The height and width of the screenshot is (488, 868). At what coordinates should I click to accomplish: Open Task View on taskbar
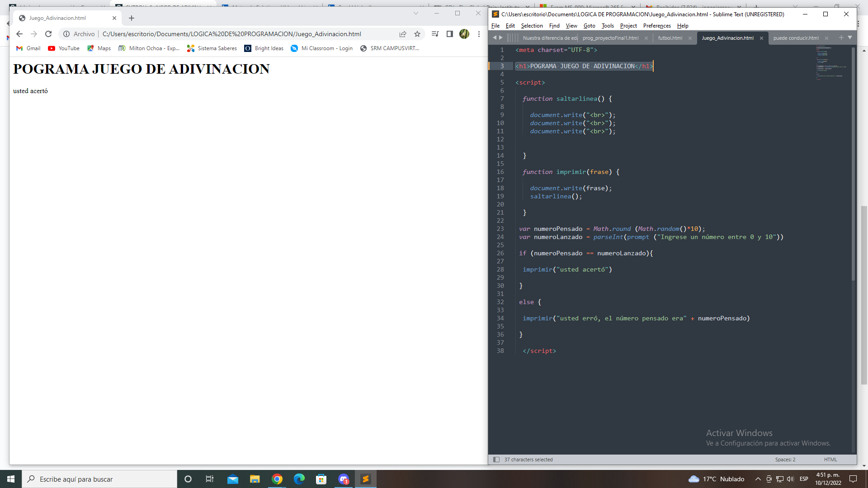[x=210, y=479]
